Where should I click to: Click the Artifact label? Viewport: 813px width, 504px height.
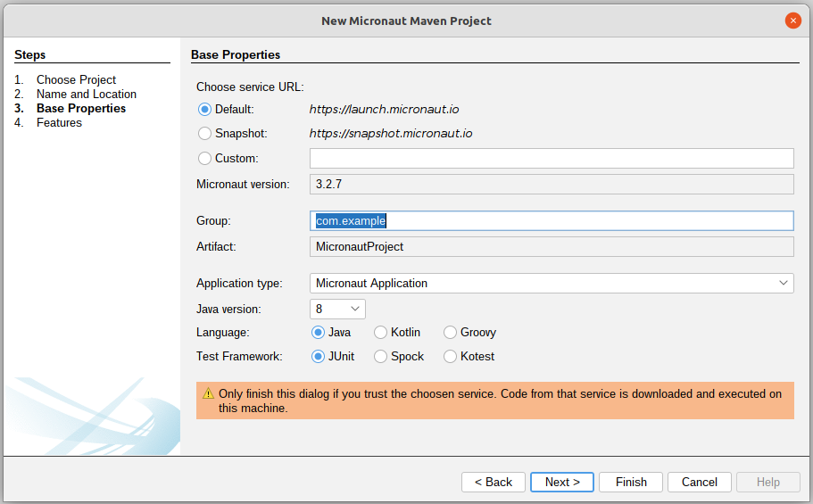[216, 247]
